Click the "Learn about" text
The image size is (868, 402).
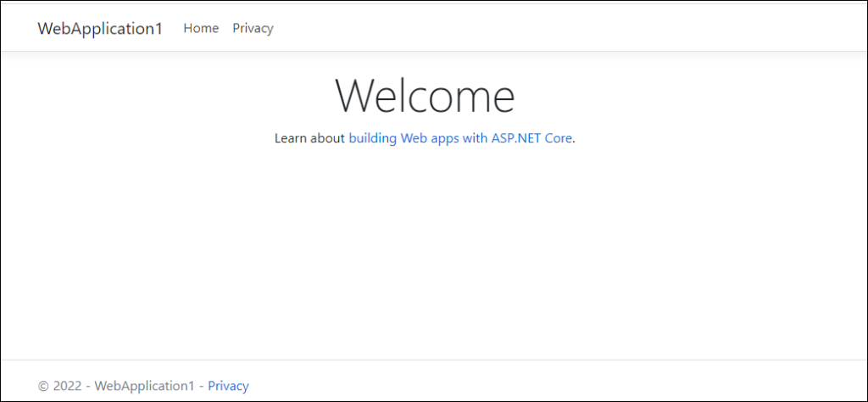pos(309,137)
